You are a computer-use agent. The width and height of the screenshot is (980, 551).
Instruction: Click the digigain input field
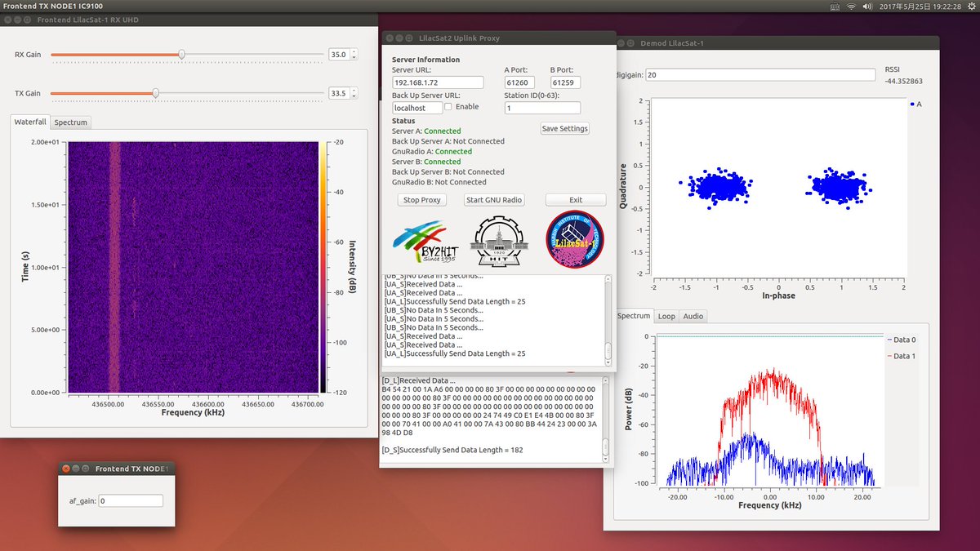[x=760, y=75]
